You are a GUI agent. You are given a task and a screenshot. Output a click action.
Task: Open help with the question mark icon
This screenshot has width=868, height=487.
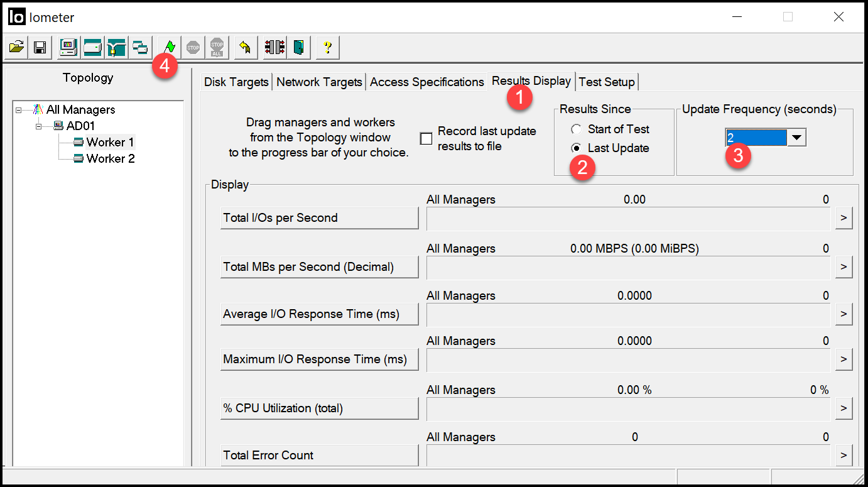[327, 47]
